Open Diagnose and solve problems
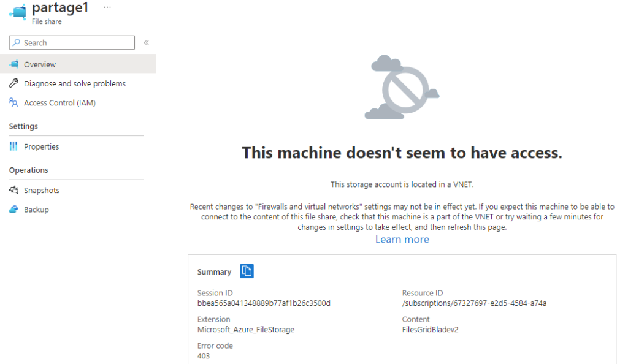The image size is (628, 364). (75, 83)
